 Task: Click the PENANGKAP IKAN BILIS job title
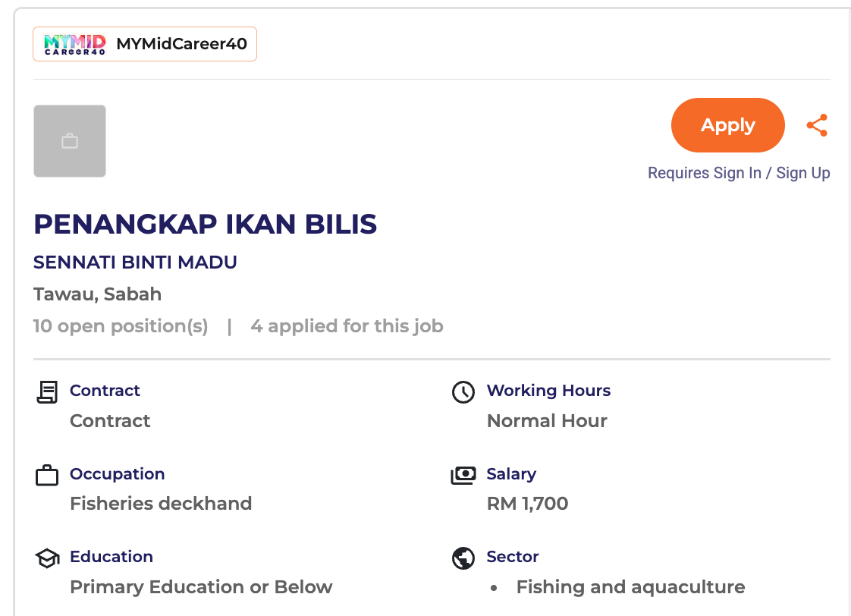205,224
